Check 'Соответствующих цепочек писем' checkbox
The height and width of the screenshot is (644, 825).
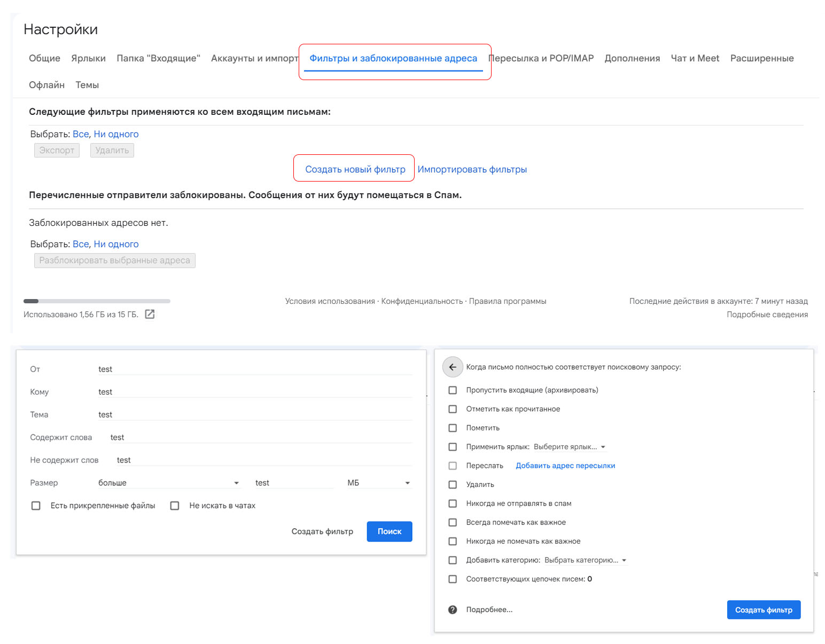tap(453, 579)
